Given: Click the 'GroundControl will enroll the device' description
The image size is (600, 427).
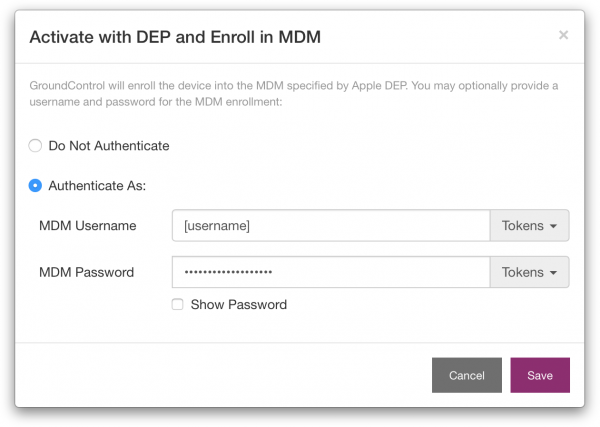Looking at the screenshot, I should click(293, 94).
